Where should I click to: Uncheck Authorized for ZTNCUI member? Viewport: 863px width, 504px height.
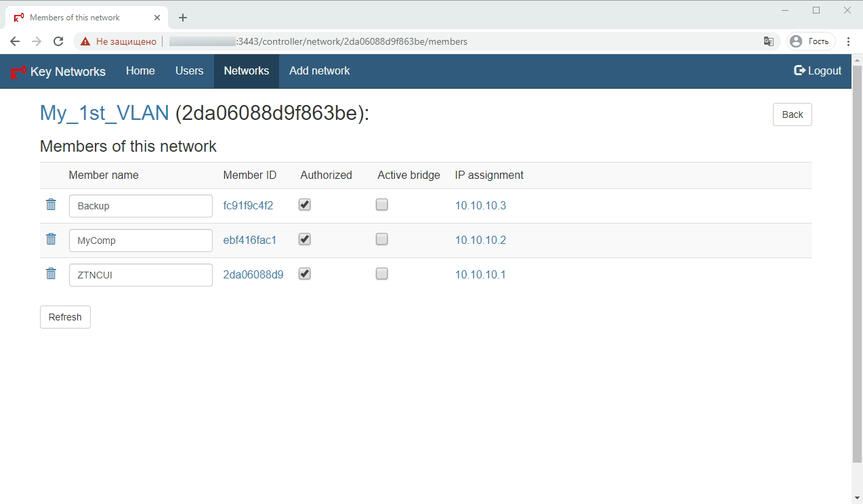pos(305,274)
